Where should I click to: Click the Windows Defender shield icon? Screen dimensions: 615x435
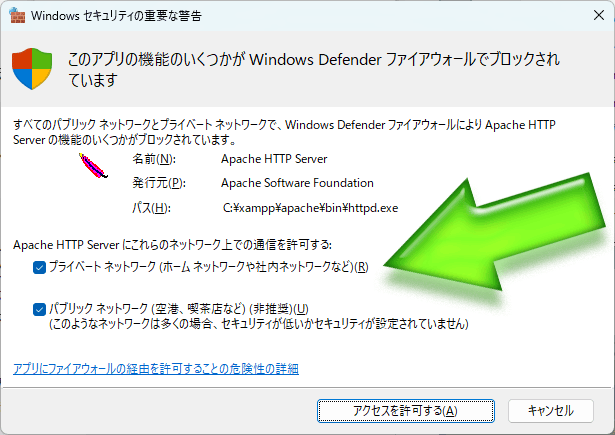pos(32,69)
